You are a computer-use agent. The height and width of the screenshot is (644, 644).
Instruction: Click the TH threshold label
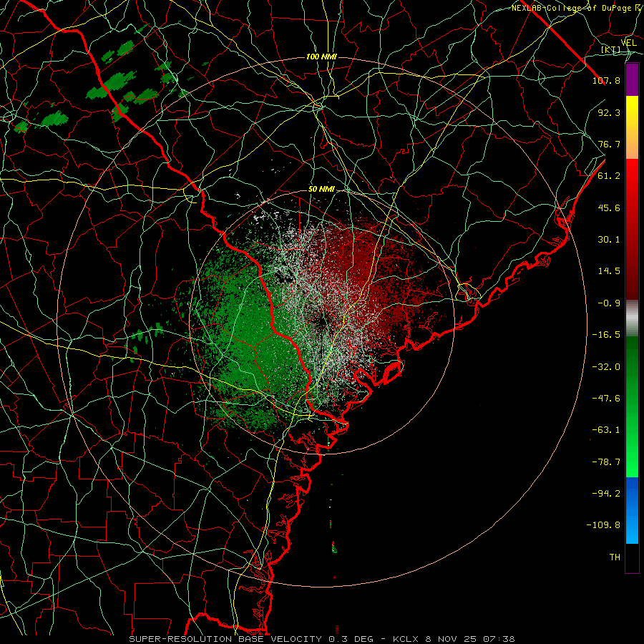click(x=615, y=557)
